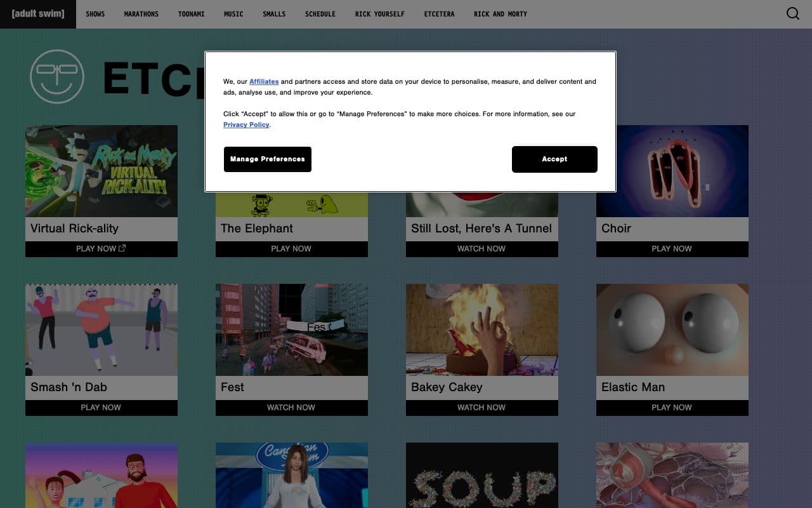Open Rick and Morty nav link

click(x=501, y=14)
